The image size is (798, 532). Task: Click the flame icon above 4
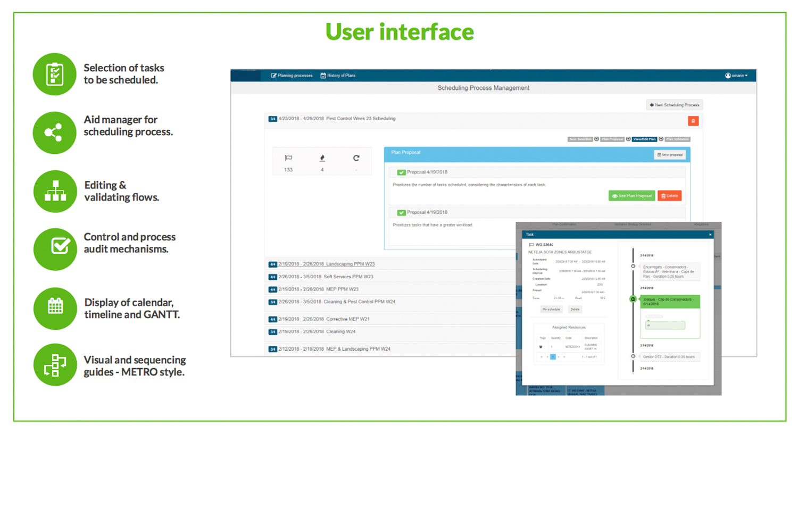coord(322,158)
